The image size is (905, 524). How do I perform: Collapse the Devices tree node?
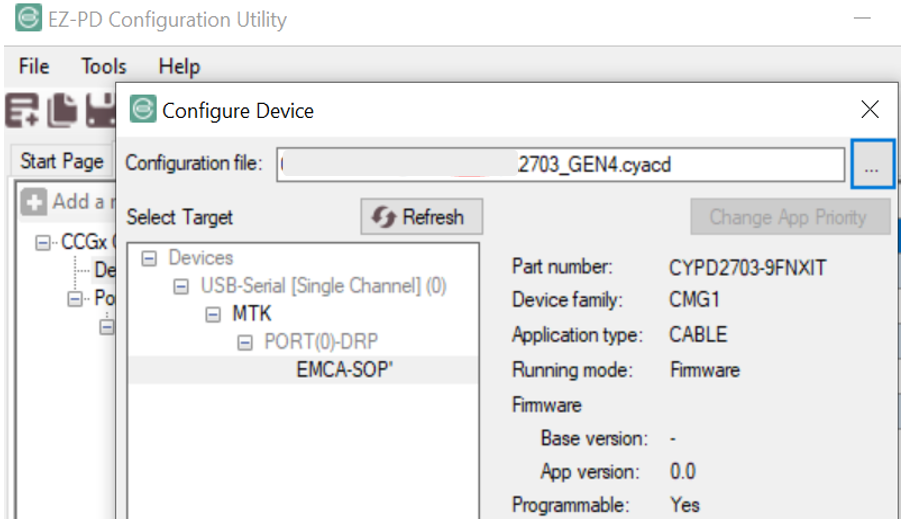pyautogui.click(x=149, y=258)
